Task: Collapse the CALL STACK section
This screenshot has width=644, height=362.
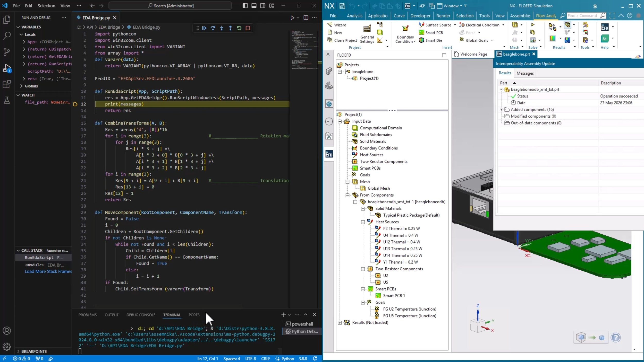Action: [x=18, y=251]
